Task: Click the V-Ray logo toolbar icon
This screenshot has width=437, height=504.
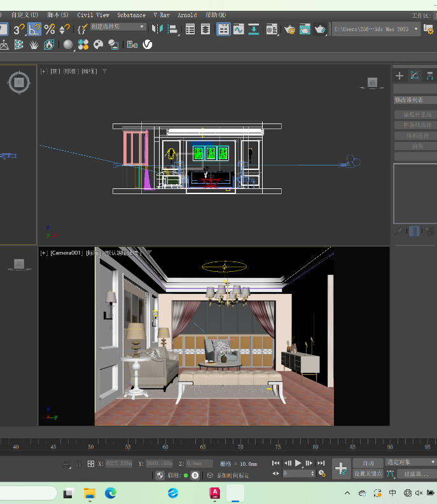Action: 148,45
